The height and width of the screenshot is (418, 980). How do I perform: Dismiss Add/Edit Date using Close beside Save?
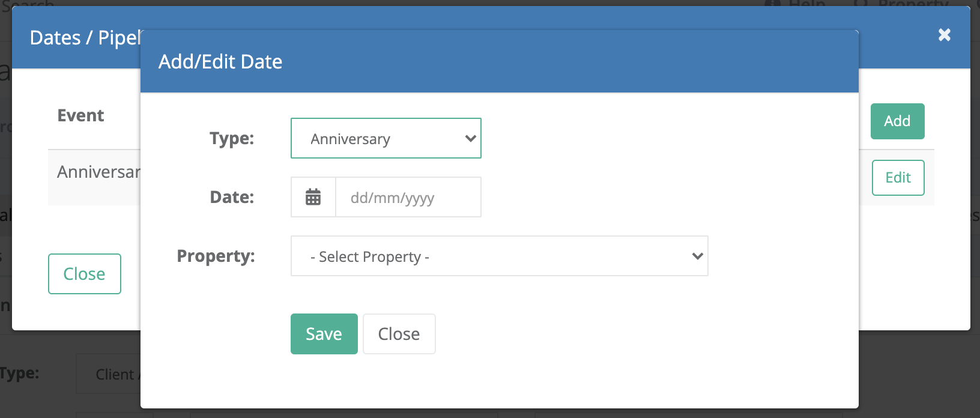pos(399,334)
